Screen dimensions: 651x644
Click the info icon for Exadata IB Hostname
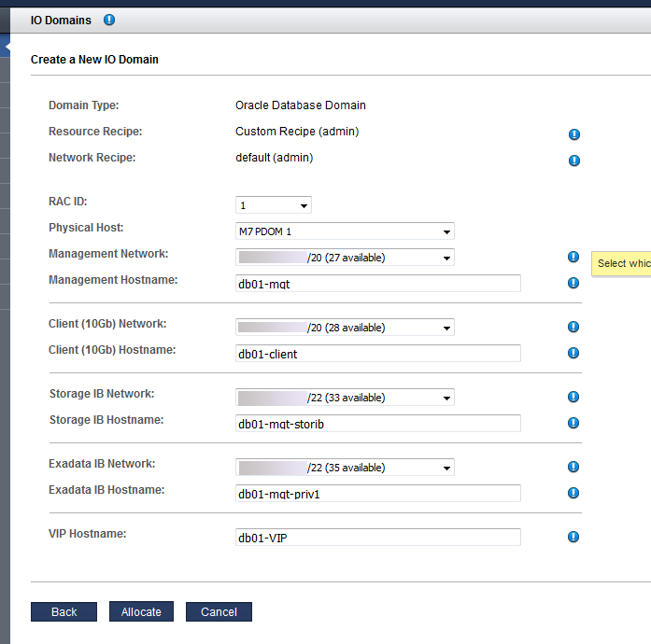[573, 493]
